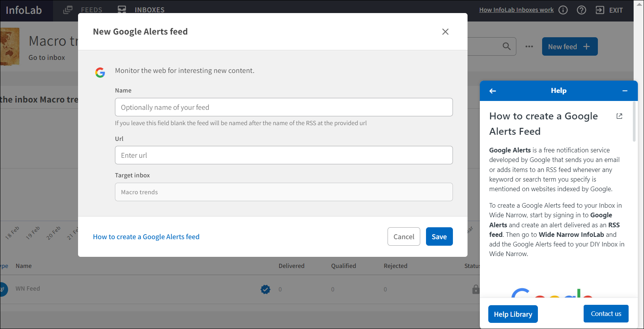Select the WN Feed row name

click(x=28, y=289)
